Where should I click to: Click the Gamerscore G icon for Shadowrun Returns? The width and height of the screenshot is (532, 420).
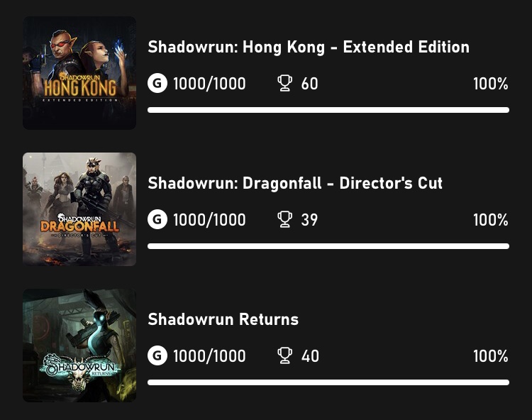(157, 355)
